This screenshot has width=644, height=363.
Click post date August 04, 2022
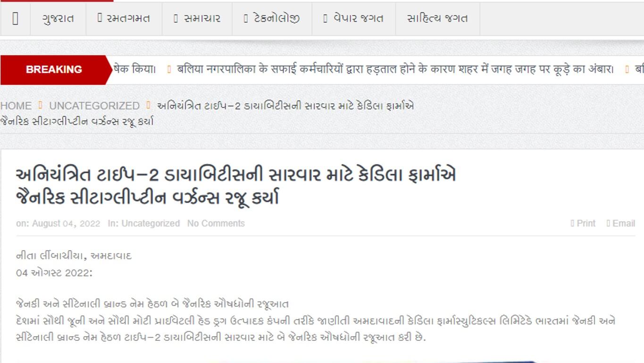coord(66,223)
